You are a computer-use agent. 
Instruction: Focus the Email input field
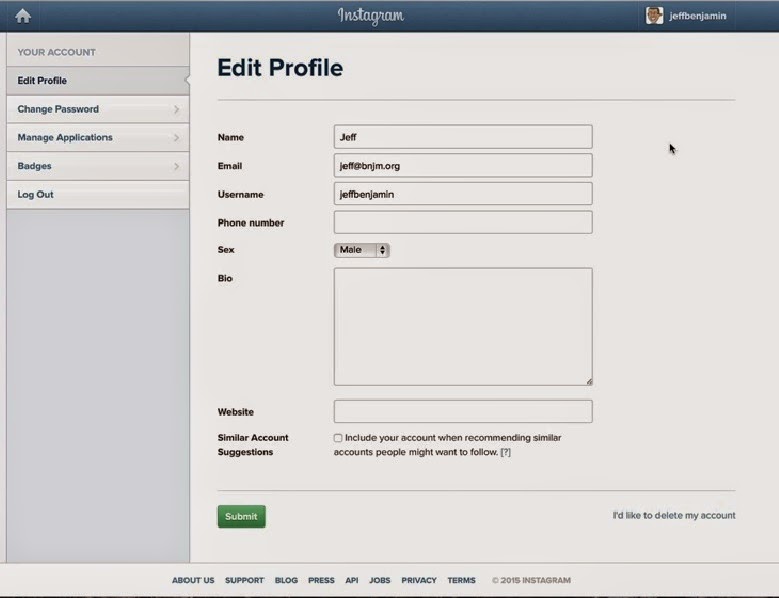coord(463,165)
